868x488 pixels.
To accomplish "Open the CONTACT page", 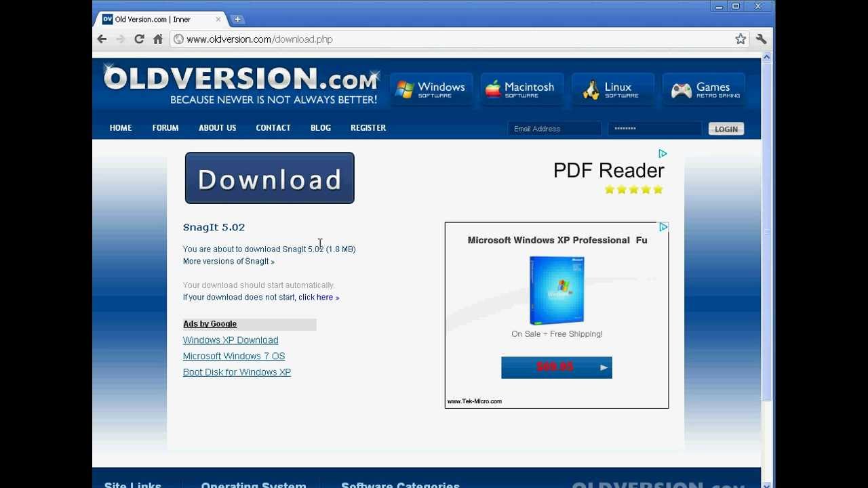I will point(273,128).
